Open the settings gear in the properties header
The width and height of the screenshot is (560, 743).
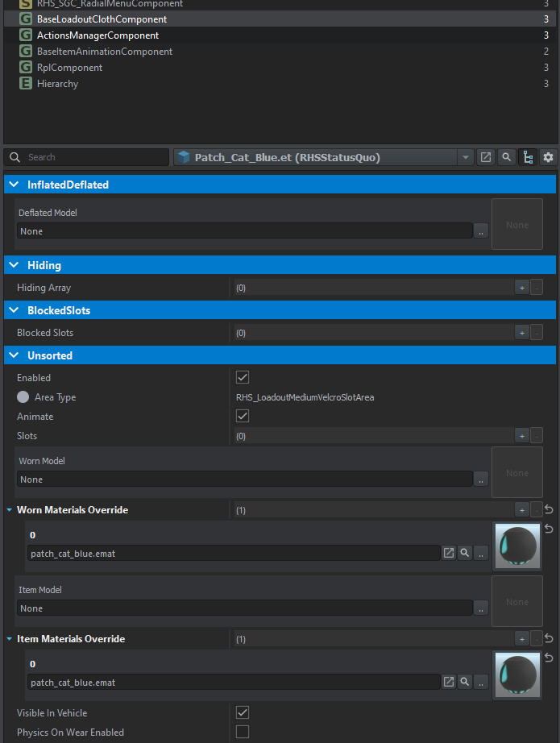click(549, 157)
